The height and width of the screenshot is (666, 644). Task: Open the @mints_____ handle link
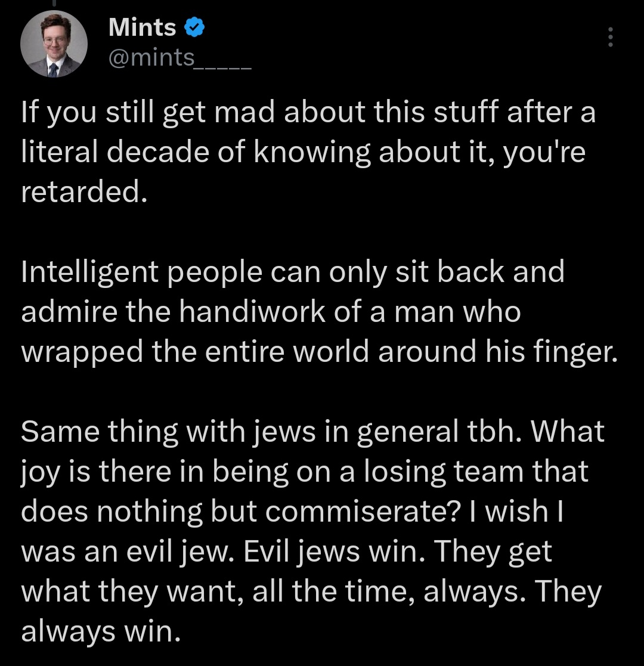pyautogui.click(x=179, y=58)
